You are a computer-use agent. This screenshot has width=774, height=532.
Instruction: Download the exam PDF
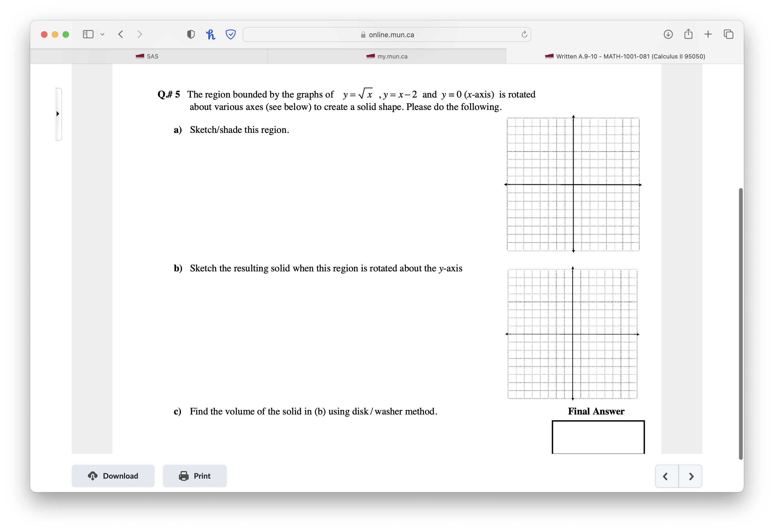coord(113,476)
